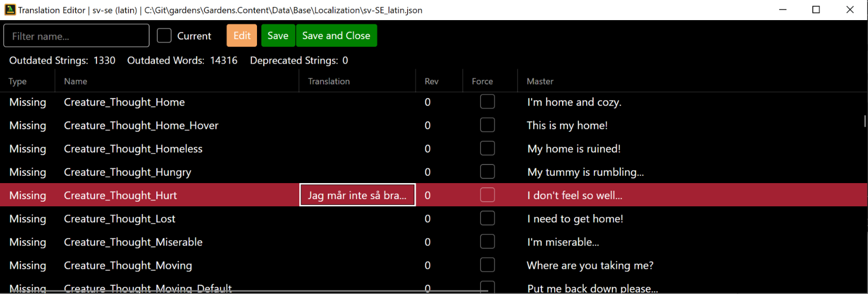Edit the translation field 'Jag mår inte så bra...'
Screen dimensions: 868x294
click(x=357, y=195)
